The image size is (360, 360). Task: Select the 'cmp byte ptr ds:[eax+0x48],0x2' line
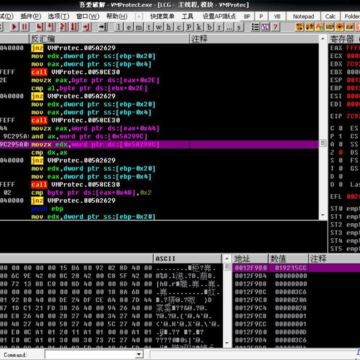pos(159,193)
